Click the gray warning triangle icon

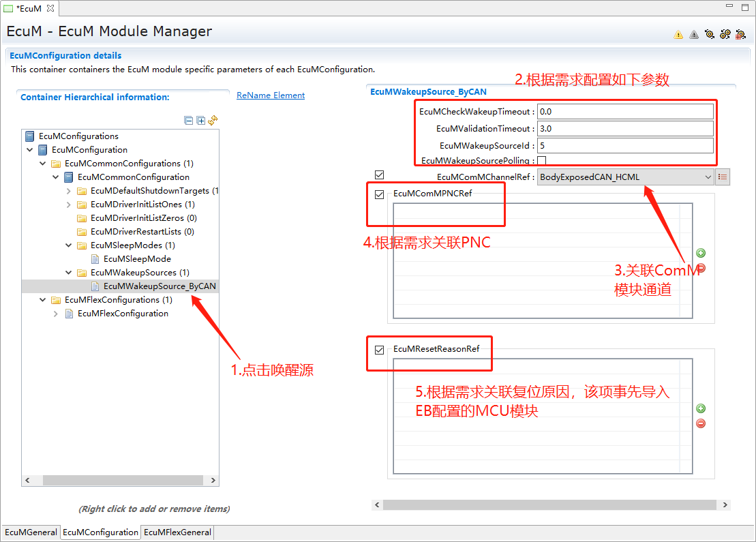694,35
